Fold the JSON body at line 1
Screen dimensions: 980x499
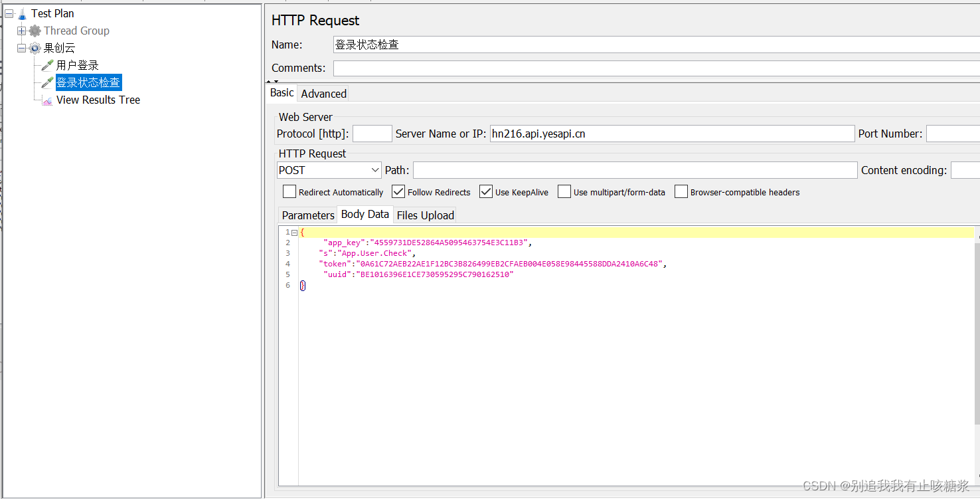coord(294,233)
